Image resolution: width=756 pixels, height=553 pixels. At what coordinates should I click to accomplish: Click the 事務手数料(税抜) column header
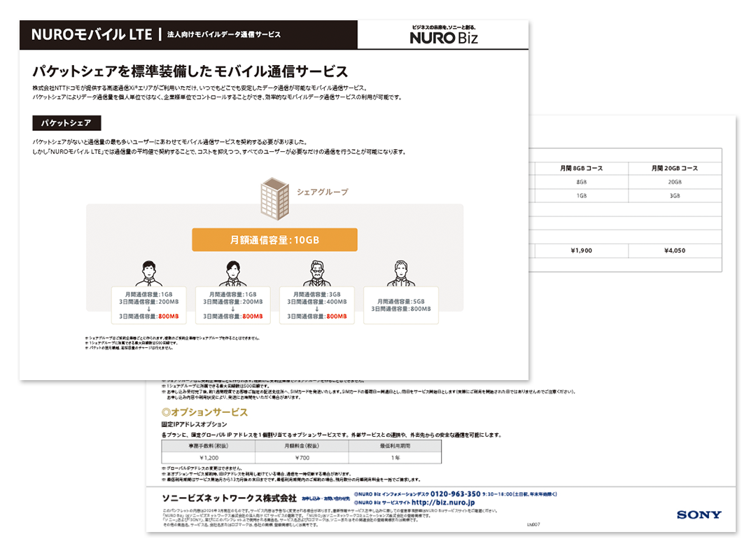pos(209,446)
